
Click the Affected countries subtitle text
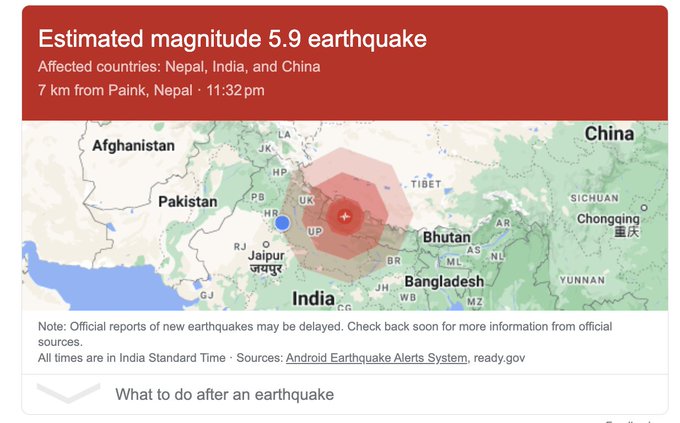(179, 67)
